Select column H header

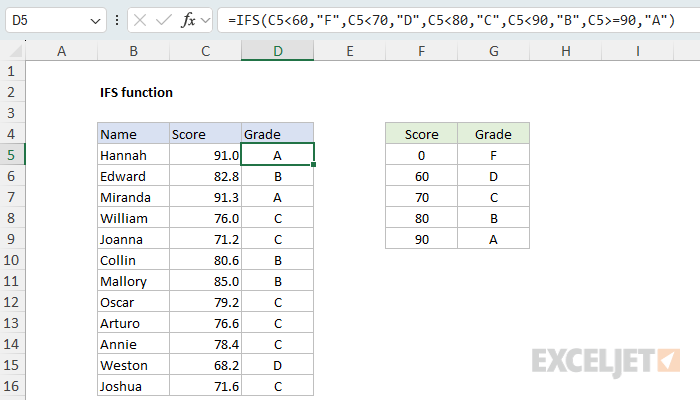click(566, 51)
